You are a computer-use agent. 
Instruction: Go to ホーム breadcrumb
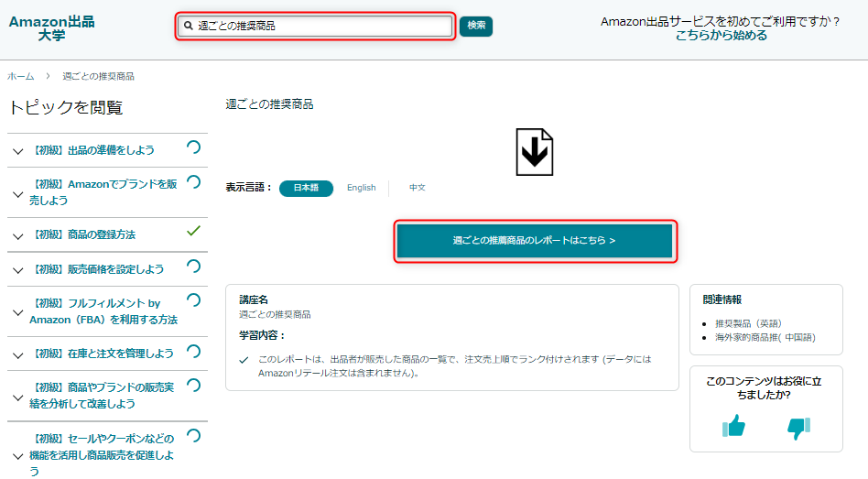click(x=21, y=76)
